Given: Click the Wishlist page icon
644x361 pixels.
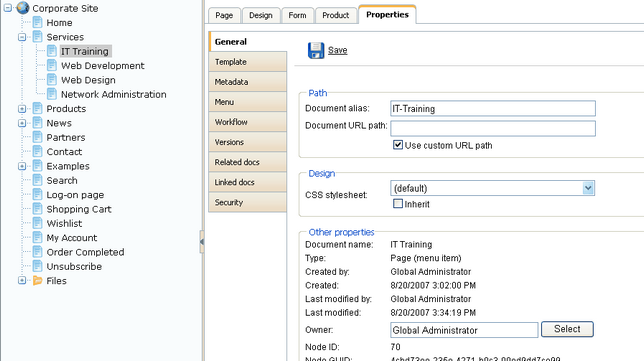Looking at the screenshot, I should [x=37, y=224].
